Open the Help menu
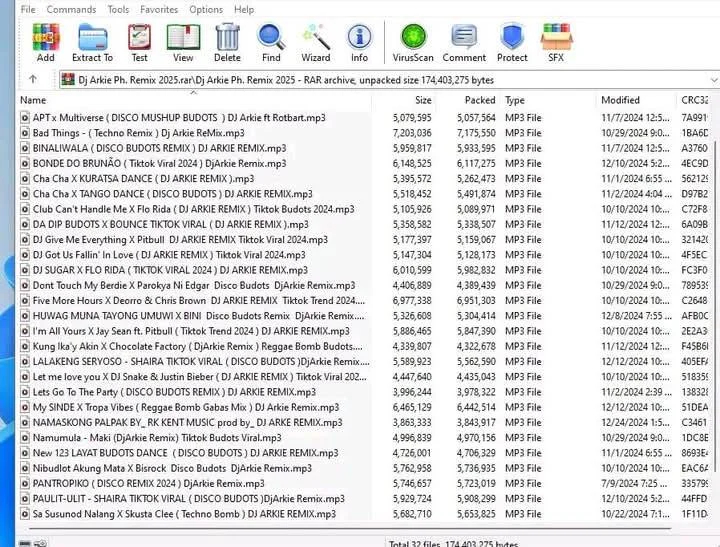Image resolution: width=720 pixels, height=547 pixels. pyautogui.click(x=244, y=9)
